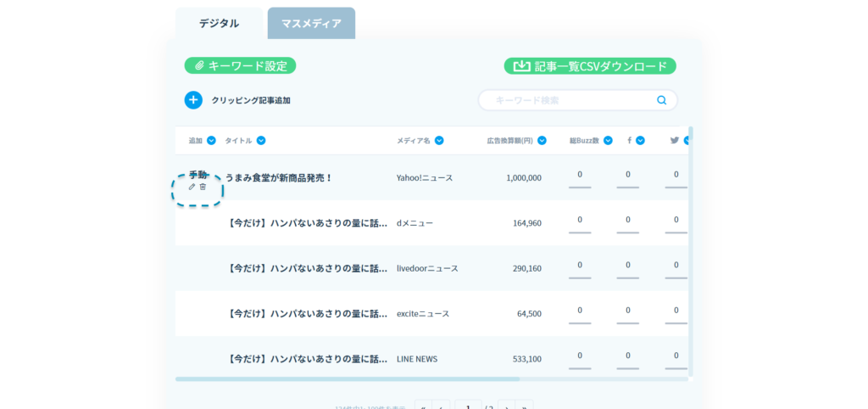Open the 総Buzz数 column sort dropdown
This screenshot has width=868, height=409.
tap(607, 141)
